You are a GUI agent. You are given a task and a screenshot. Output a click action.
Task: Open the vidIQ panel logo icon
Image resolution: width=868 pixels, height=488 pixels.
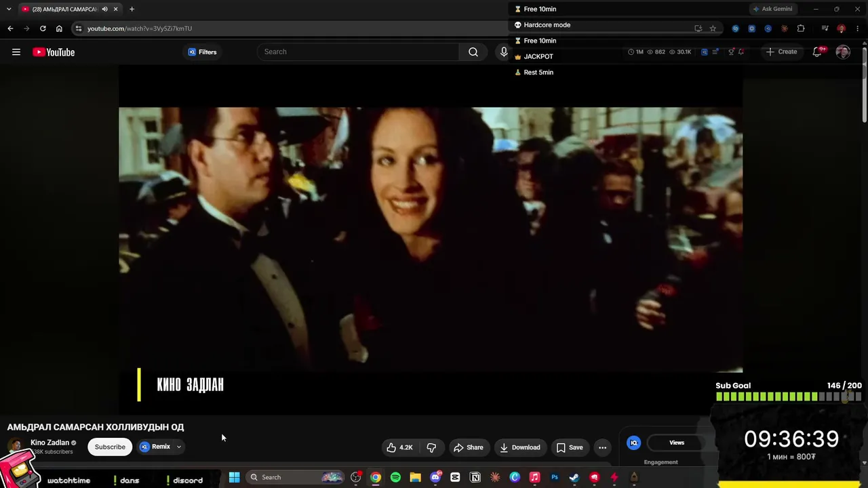(x=634, y=443)
